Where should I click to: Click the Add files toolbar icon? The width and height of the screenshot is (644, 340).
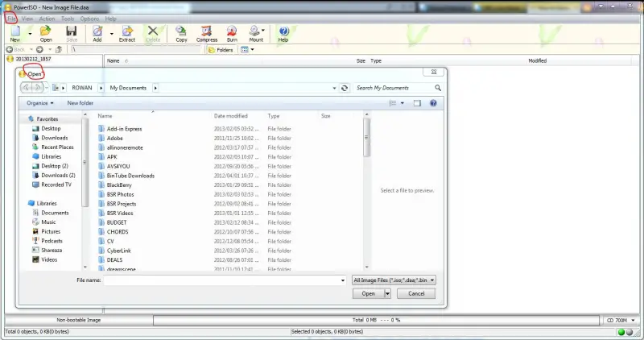[97, 34]
